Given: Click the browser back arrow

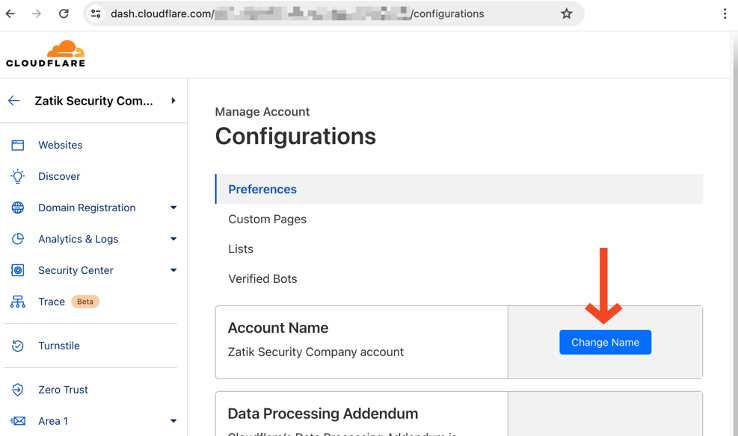Looking at the screenshot, I should [10, 14].
